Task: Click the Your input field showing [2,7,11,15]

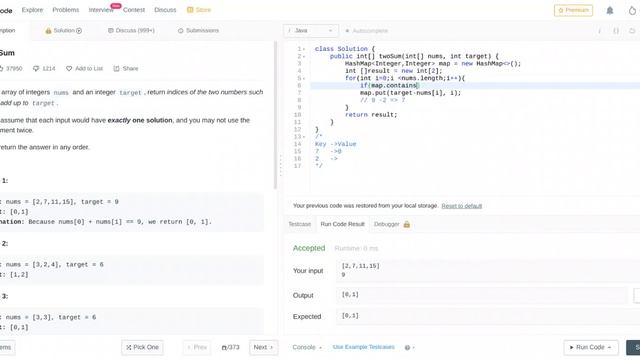Action: click(x=488, y=270)
